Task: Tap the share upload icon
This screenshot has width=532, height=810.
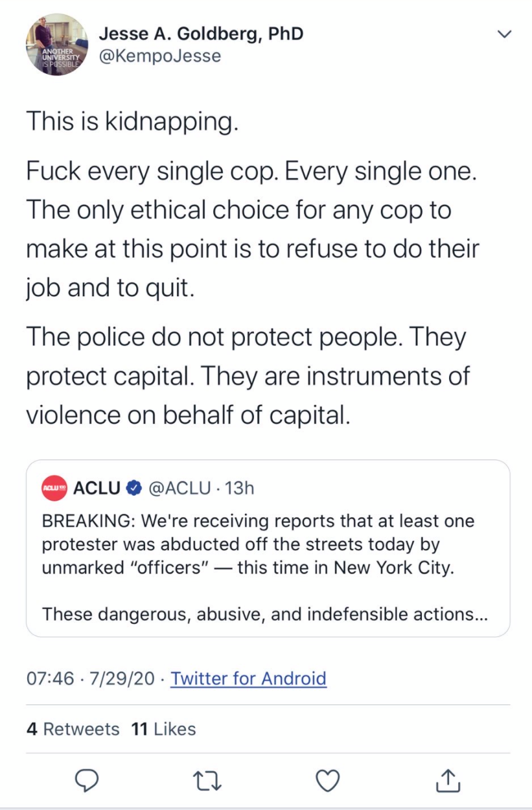Action: click(x=447, y=780)
